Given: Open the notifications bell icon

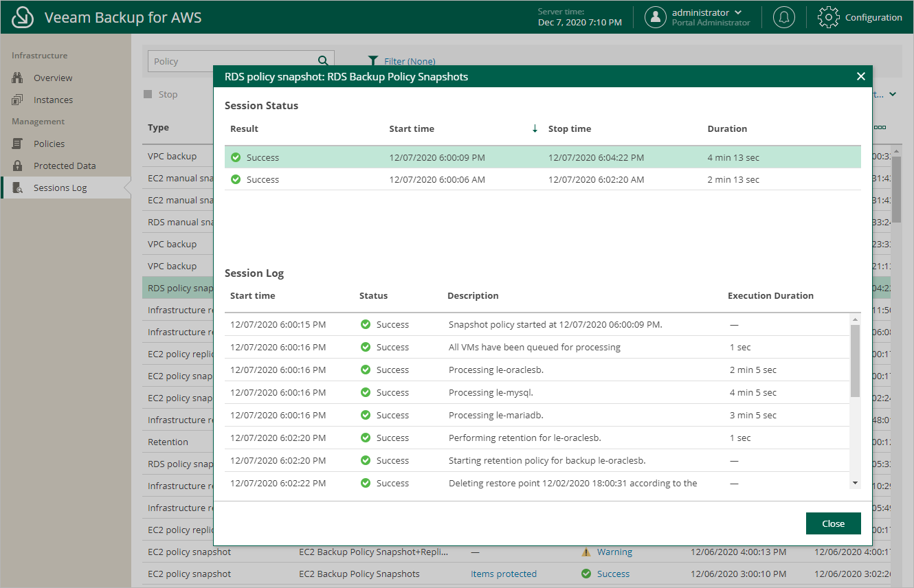Looking at the screenshot, I should point(784,17).
